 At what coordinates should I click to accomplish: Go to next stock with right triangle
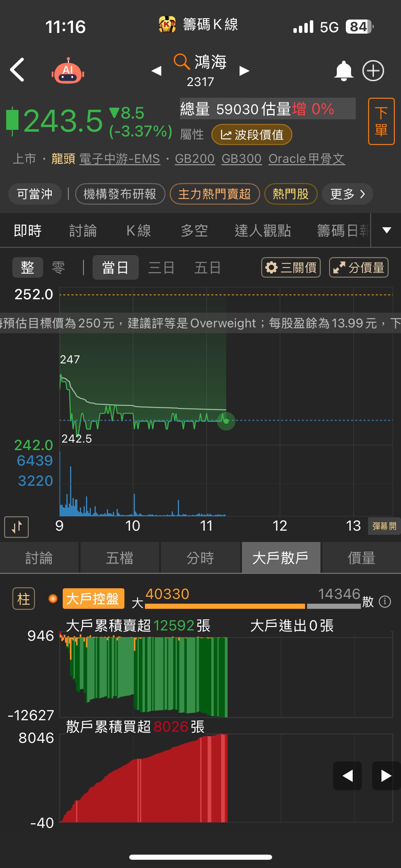(244, 71)
